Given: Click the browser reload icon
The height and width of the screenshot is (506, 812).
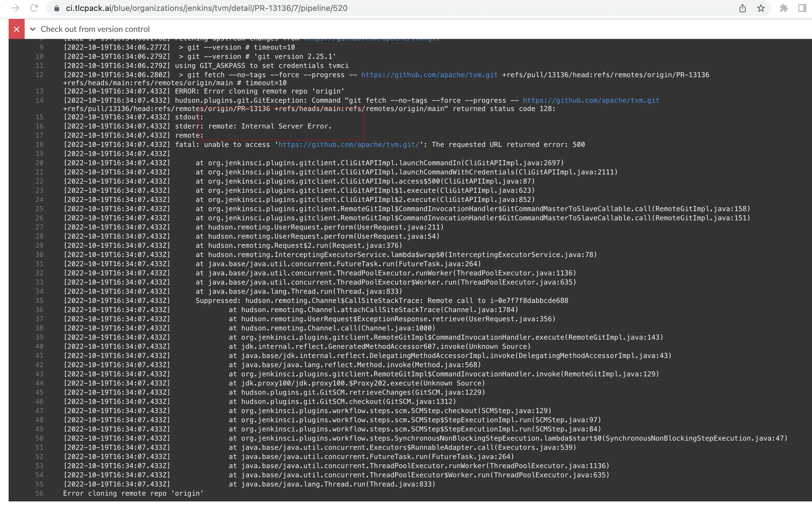Looking at the screenshot, I should pos(34,8).
